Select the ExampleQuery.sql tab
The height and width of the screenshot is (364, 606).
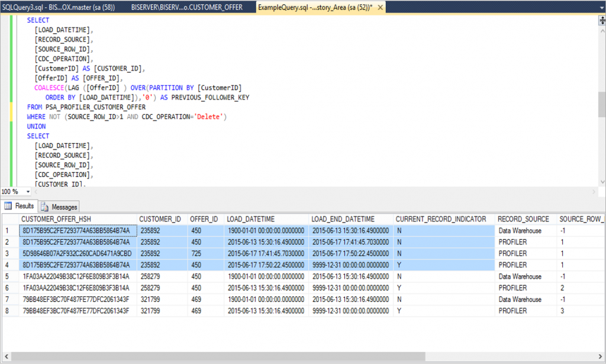point(315,7)
